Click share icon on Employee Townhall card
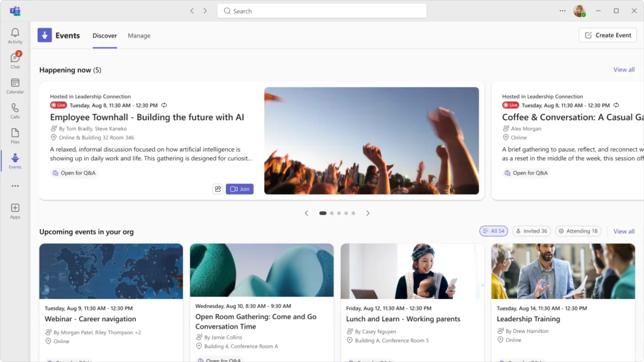 pyautogui.click(x=218, y=189)
